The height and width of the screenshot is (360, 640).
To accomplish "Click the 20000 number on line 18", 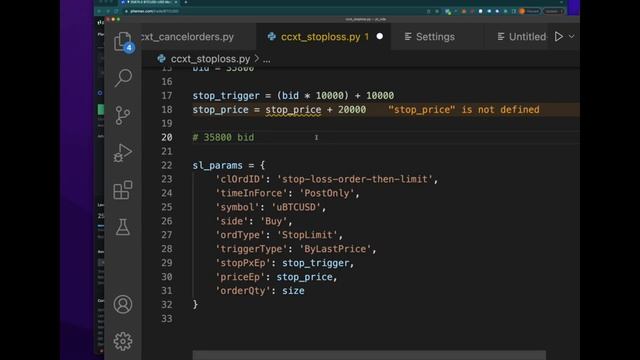I will 352,110.
